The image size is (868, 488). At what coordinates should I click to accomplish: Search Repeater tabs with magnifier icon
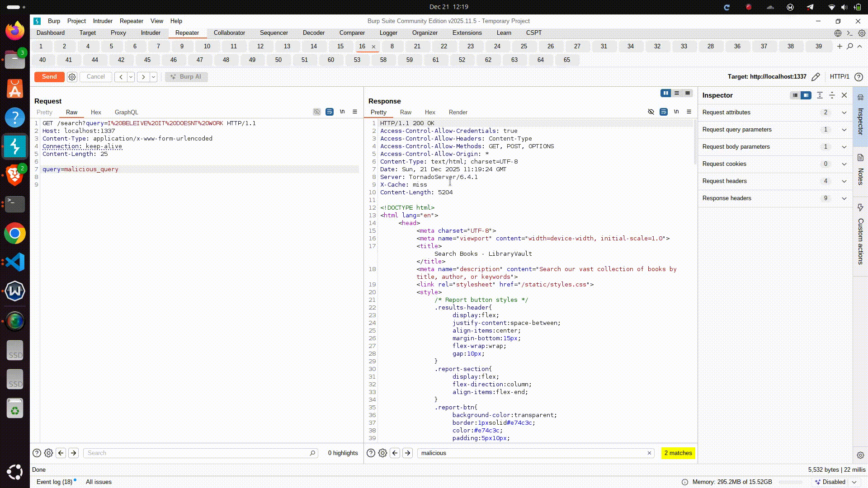pos(850,46)
